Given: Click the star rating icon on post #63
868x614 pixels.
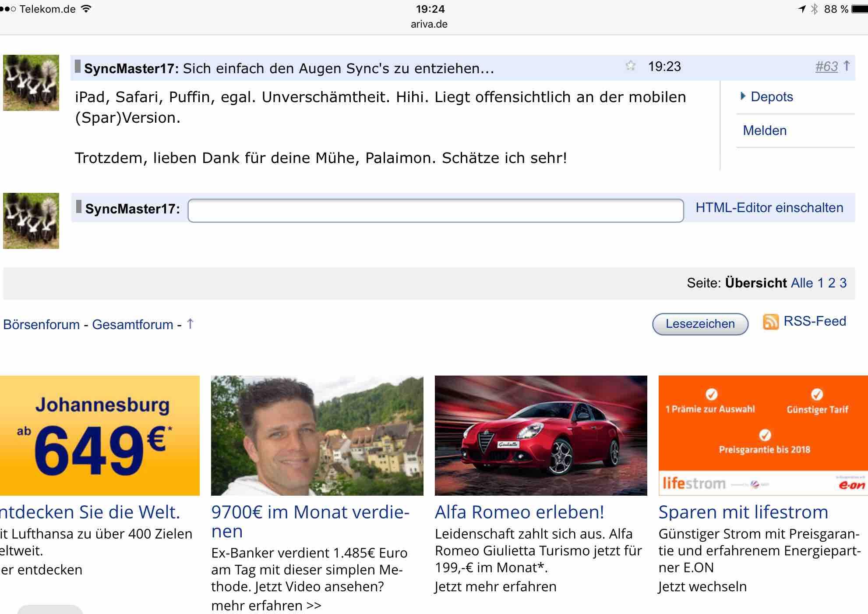Looking at the screenshot, I should [630, 66].
